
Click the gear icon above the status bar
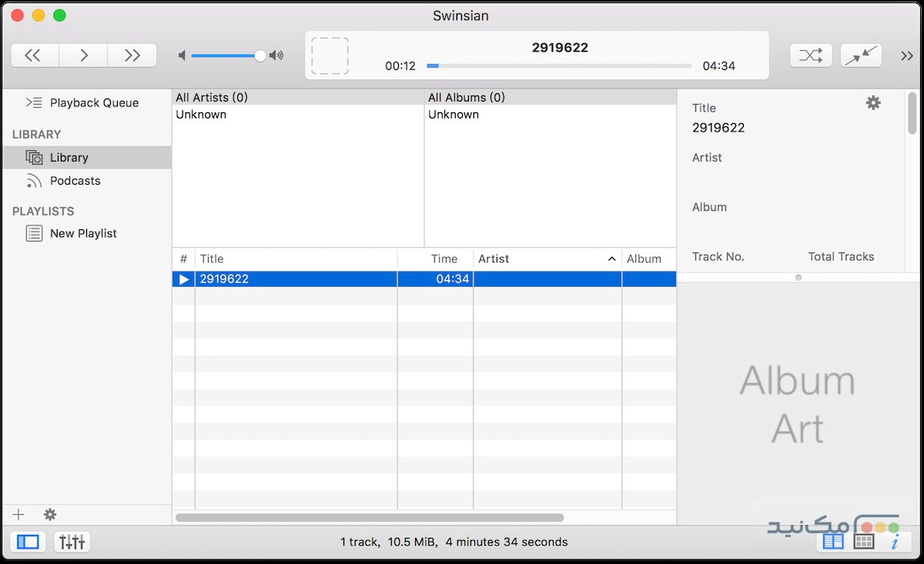pos(49,514)
